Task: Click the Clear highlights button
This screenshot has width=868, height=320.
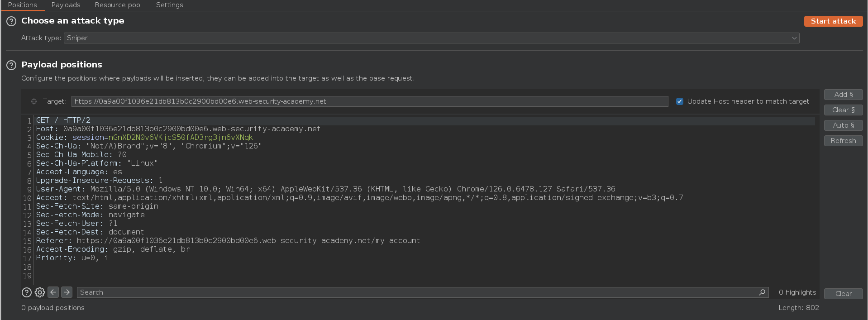Action: [844, 294]
